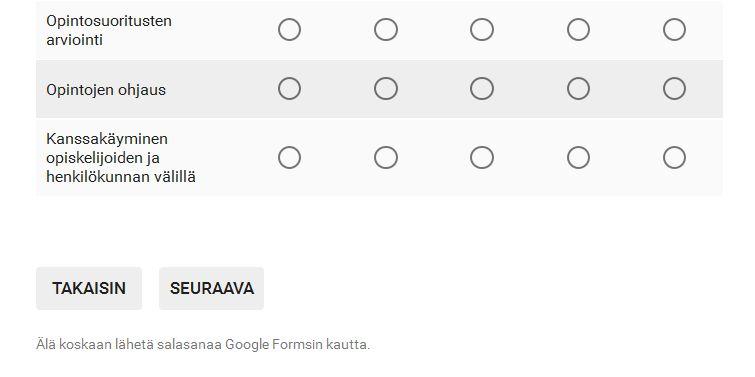Continue with the SEURAAVA button
The image size is (755, 377).
211,288
